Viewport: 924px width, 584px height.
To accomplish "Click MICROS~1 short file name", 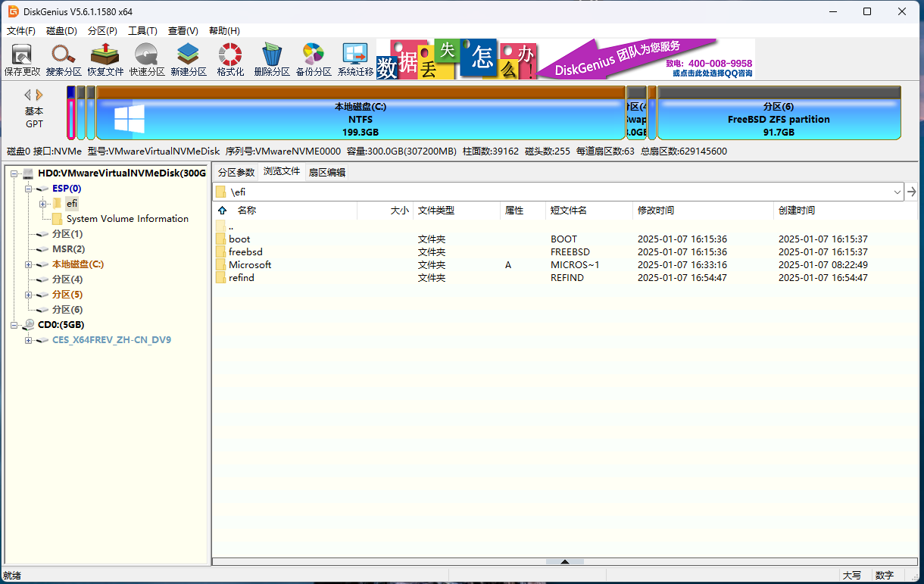I will coord(575,265).
